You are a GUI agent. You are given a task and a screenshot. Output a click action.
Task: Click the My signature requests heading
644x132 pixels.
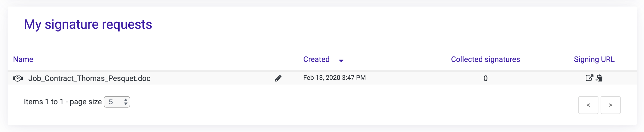[88, 24]
